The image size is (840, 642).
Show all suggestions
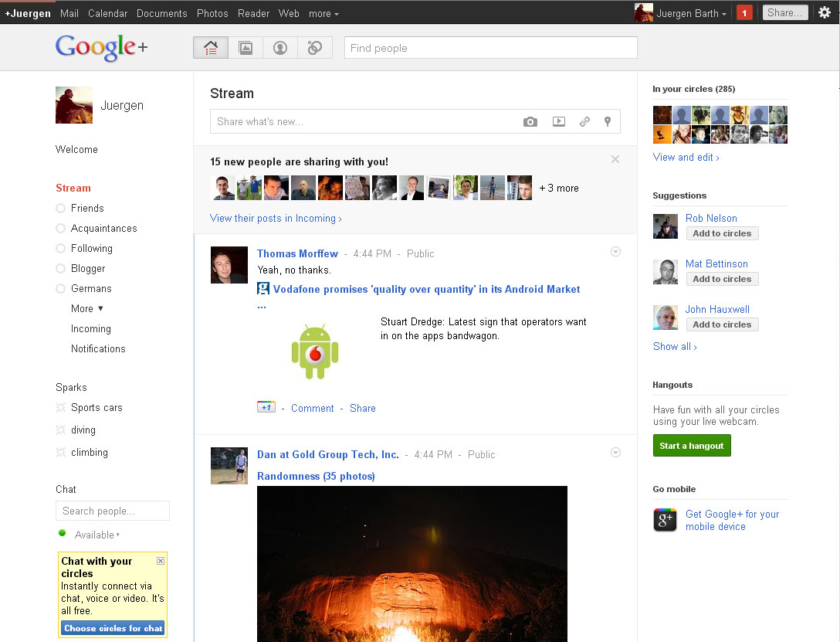tap(675, 346)
